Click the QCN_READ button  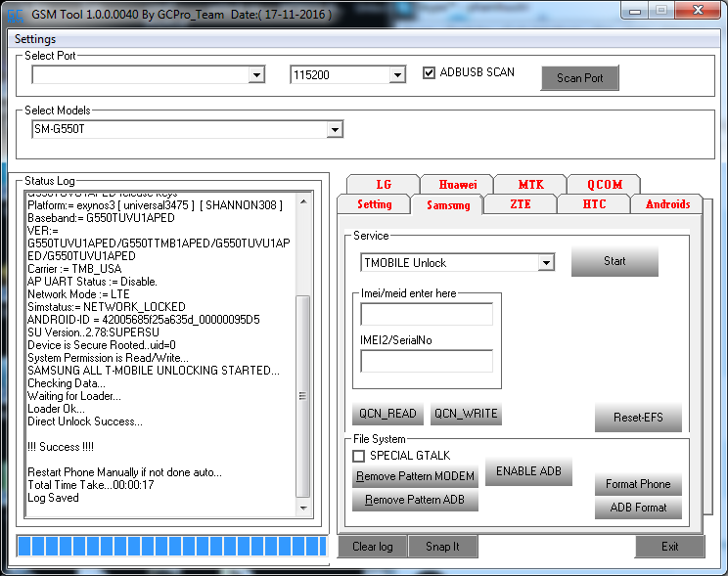tap(387, 415)
